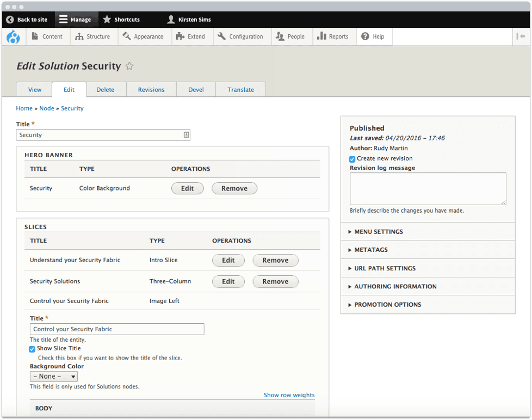Click the Show row weights link
Viewport: 532px width, 420px height.
tap(289, 395)
